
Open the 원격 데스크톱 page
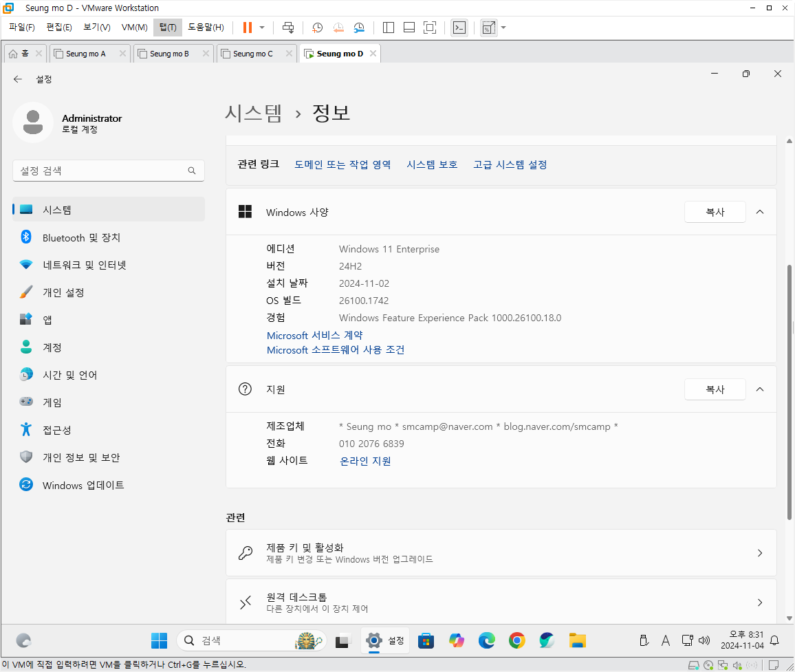pos(501,602)
